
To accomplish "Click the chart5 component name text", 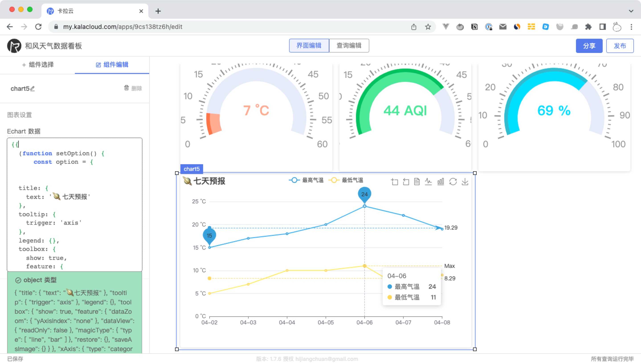I will 20,89.
